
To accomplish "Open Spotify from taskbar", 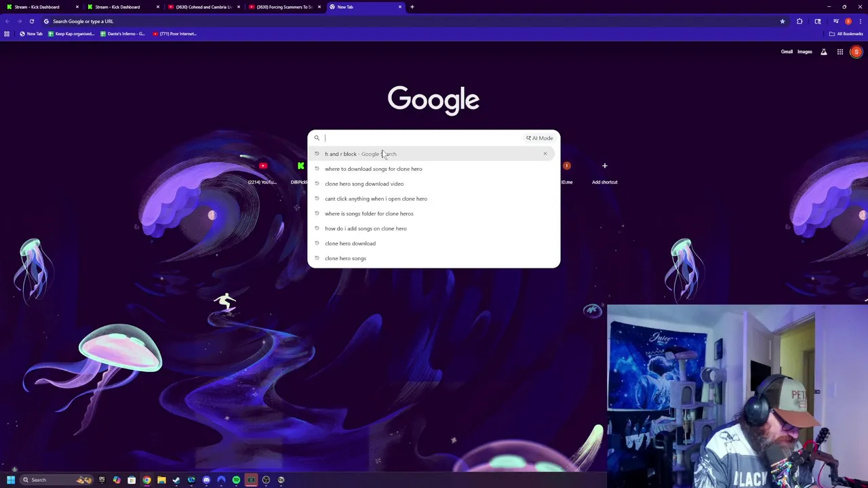I will 236,480.
